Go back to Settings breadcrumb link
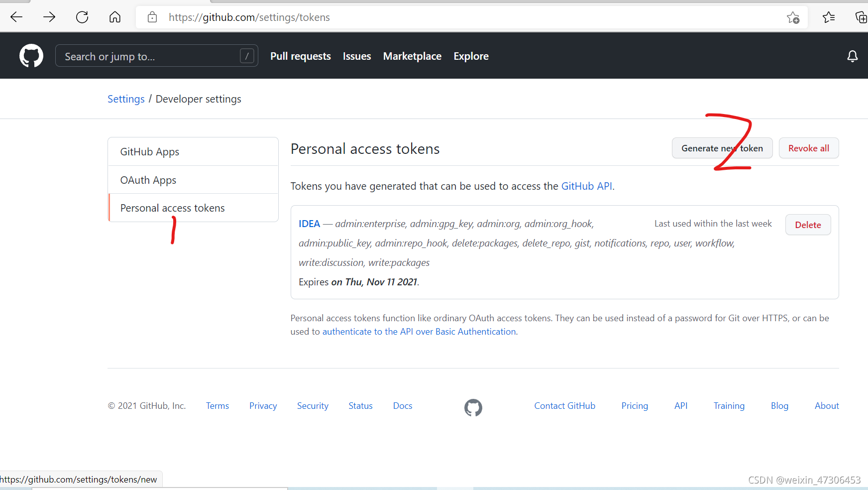Viewport: 868px width, 490px height. (126, 99)
